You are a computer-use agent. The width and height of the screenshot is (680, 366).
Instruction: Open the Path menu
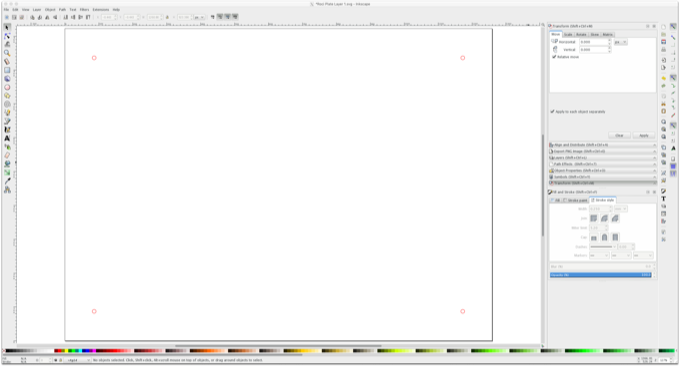pyautogui.click(x=62, y=10)
